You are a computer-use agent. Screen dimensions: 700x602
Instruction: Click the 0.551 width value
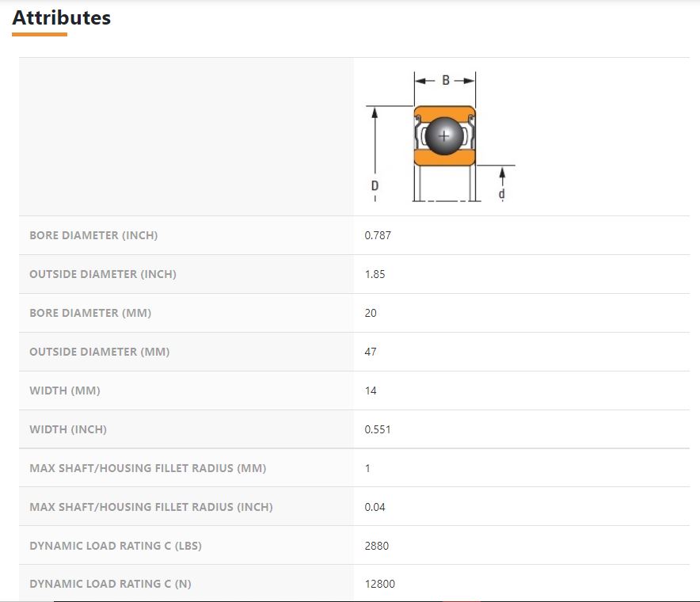[378, 429]
